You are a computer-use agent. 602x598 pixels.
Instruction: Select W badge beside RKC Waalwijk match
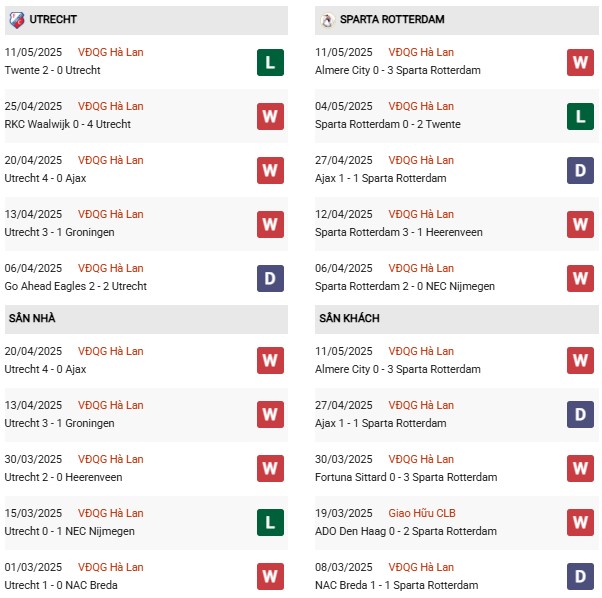pyautogui.click(x=270, y=116)
